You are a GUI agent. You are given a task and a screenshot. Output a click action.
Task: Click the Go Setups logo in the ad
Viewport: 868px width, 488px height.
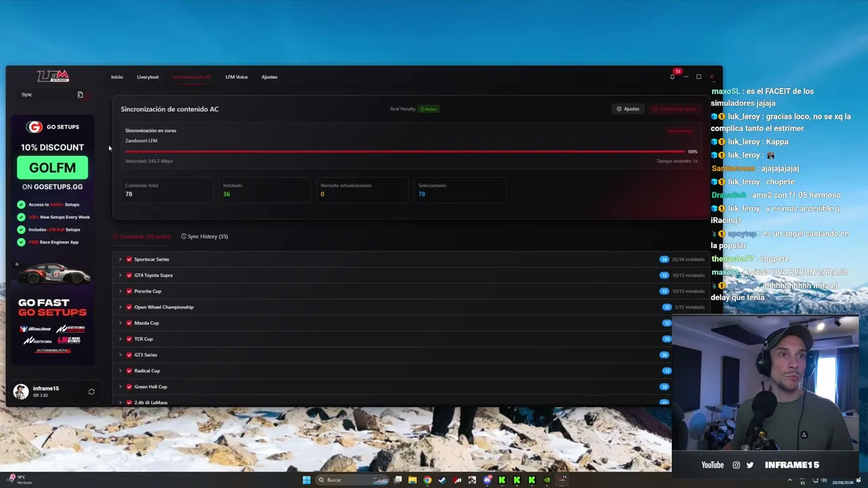pyautogui.click(x=52, y=127)
